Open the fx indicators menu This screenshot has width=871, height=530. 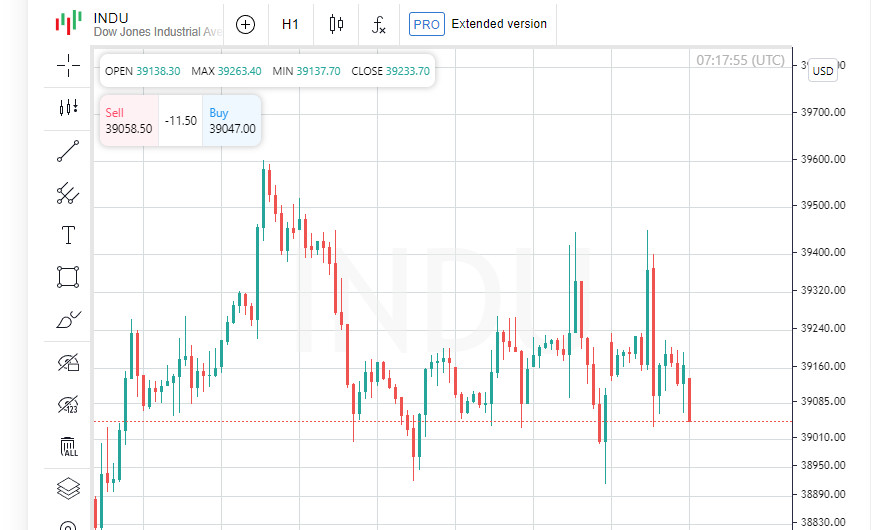click(x=379, y=25)
